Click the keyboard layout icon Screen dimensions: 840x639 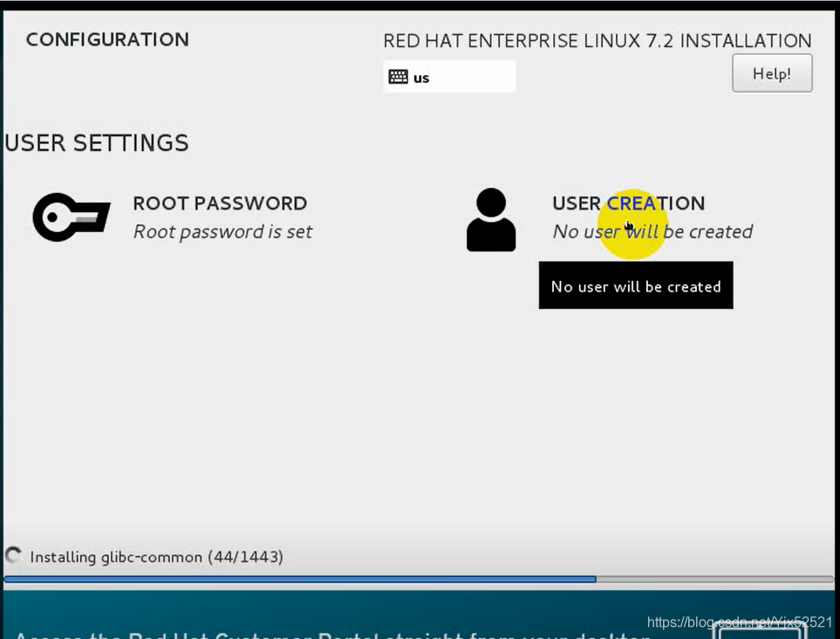(x=398, y=77)
